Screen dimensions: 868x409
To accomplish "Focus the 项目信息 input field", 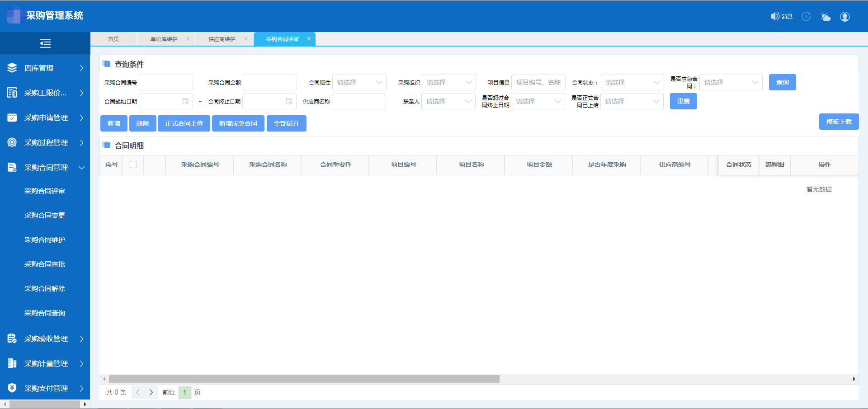I will (x=538, y=82).
